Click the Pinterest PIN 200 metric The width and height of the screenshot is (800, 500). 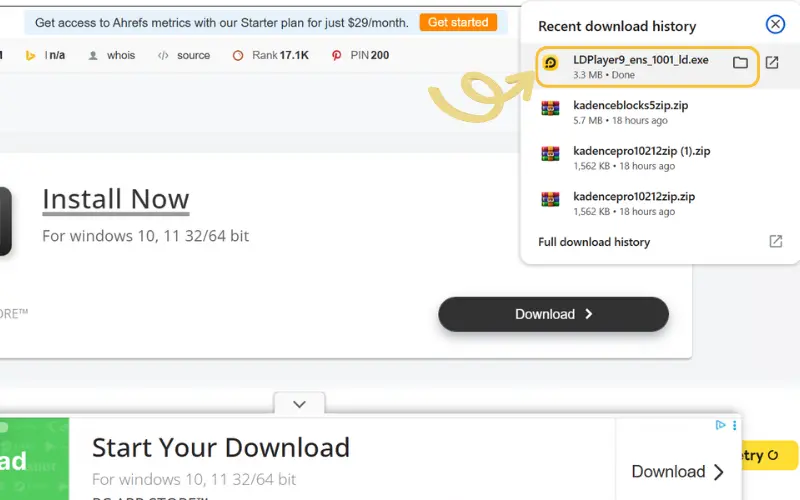click(x=360, y=55)
